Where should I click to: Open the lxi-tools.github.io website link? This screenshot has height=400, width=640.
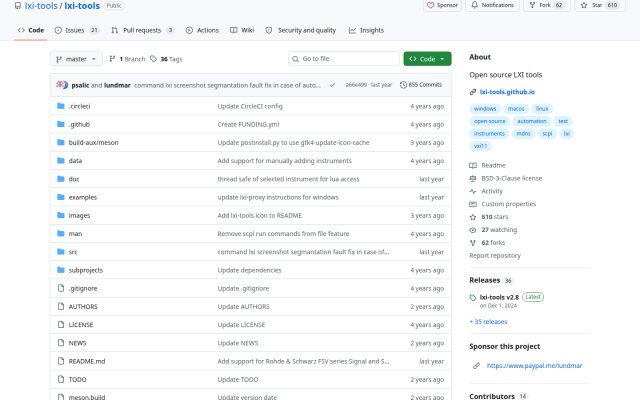click(507, 92)
